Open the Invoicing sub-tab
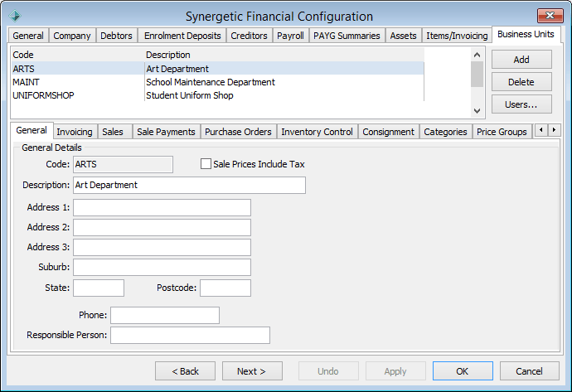This screenshot has height=392, width=572. tap(75, 132)
